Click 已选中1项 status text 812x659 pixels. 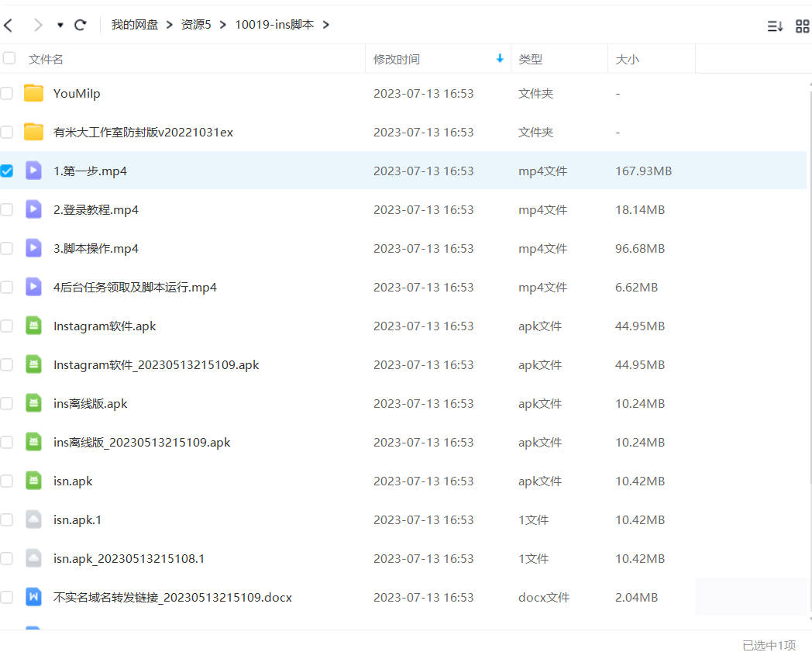(769, 646)
